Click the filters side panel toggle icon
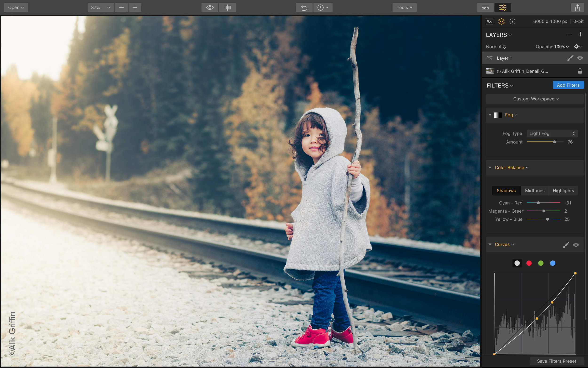 click(x=502, y=8)
